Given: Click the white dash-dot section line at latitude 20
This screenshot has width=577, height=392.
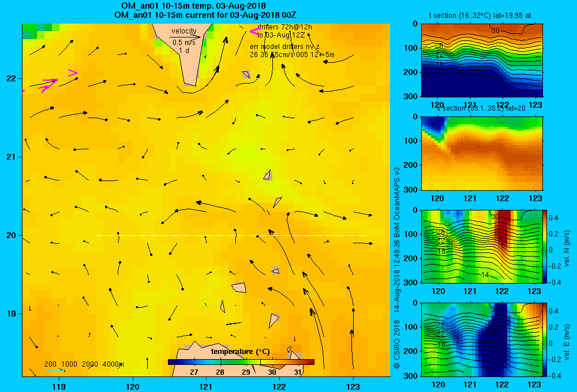Looking at the screenshot, I should pos(231,235).
